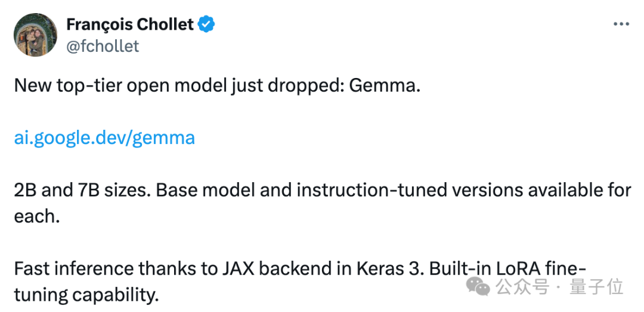The width and height of the screenshot is (644, 312).
Task: Open the François Chollet display name
Action: [130, 24]
